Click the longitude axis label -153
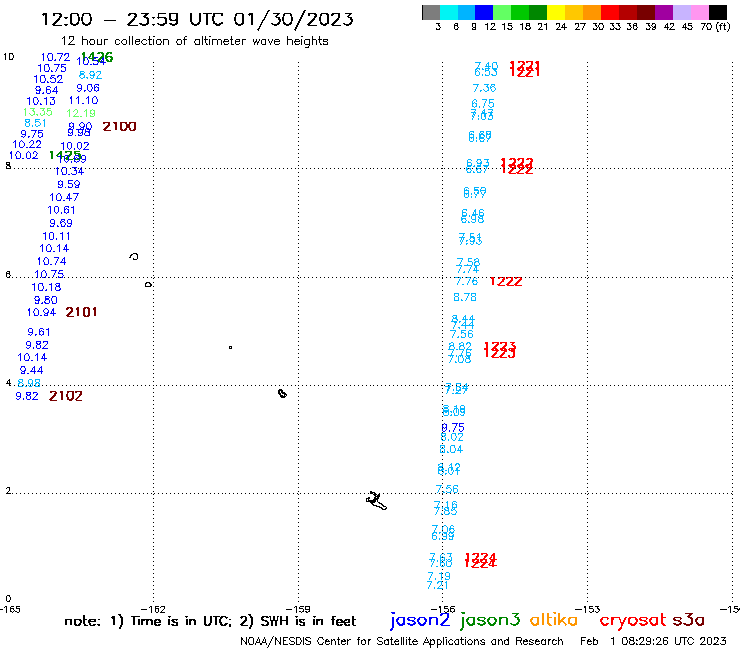Viewport: 740px width, 650px height. pyautogui.click(x=588, y=609)
